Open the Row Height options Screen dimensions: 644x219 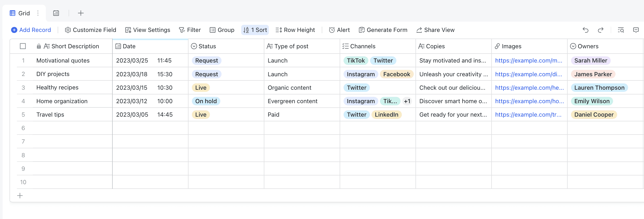[x=295, y=30]
